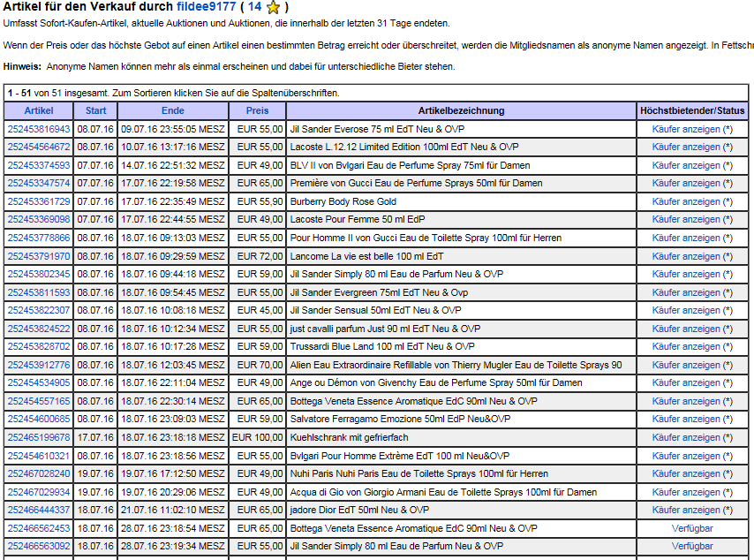Open article number 252453822307
Viewport: 754px width, 560px height.
(x=39, y=310)
